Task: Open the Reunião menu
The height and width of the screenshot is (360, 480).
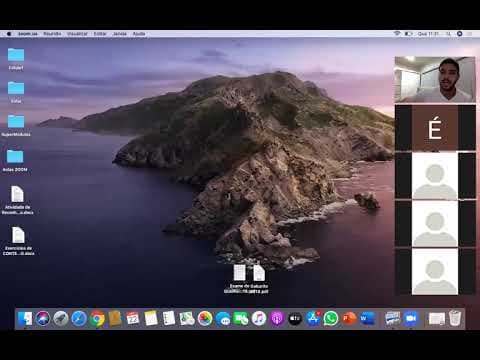Action: point(52,34)
